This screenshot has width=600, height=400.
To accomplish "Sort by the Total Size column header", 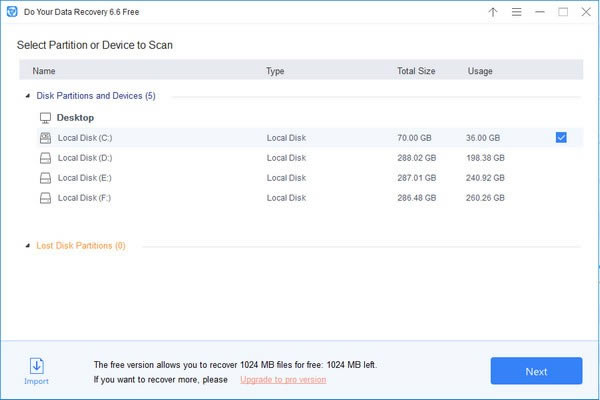I will click(x=416, y=72).
